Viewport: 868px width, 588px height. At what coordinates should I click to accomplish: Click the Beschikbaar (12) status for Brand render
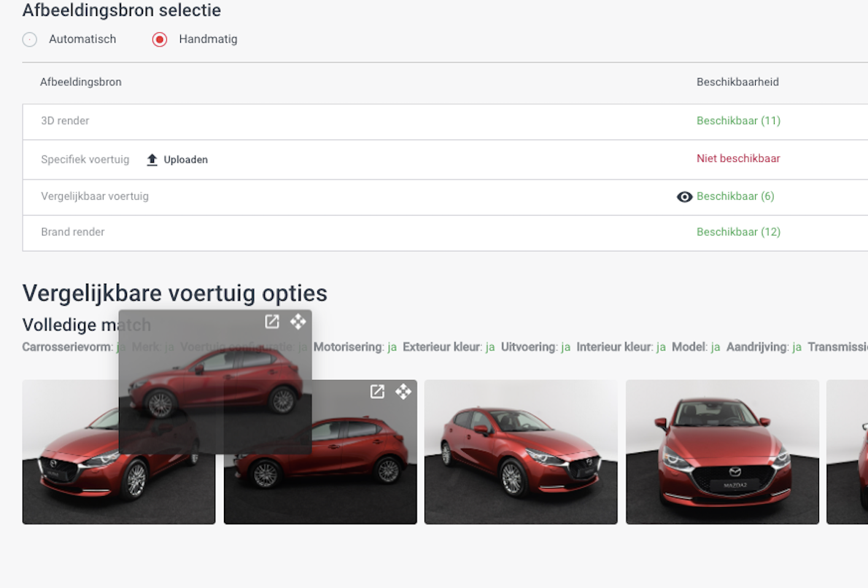pos(738,232)
